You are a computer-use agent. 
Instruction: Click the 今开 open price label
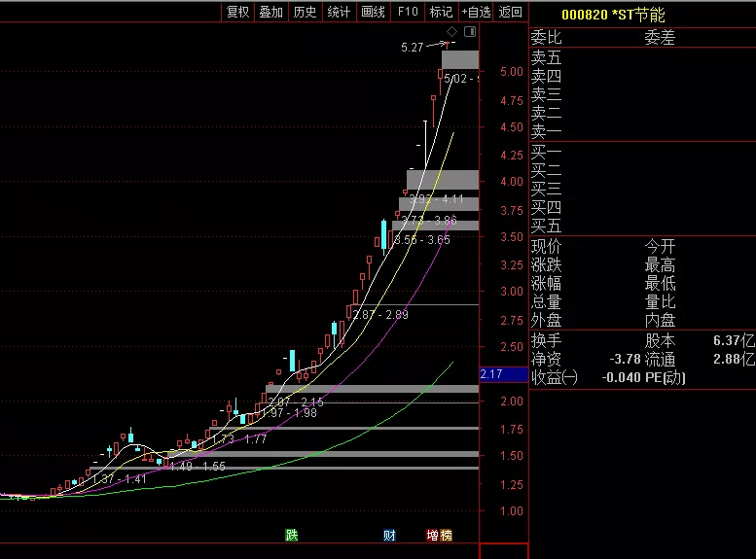coord(660,247)
